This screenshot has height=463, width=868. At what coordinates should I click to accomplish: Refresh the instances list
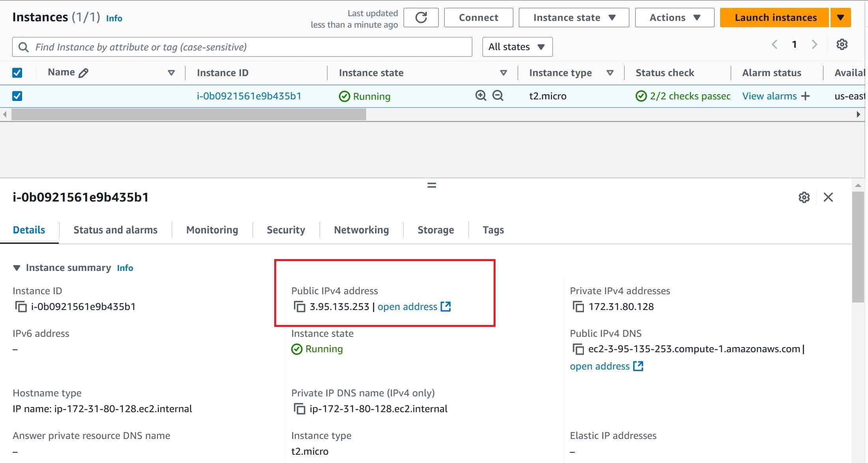(x=421, y=17)
